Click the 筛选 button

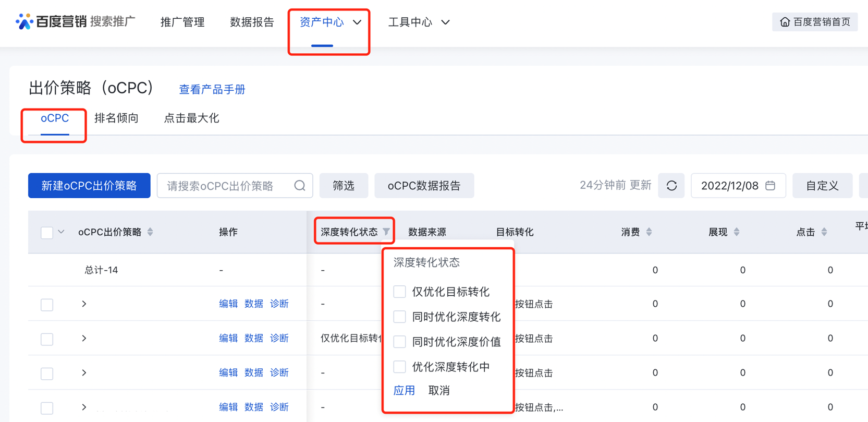point(344,186)
